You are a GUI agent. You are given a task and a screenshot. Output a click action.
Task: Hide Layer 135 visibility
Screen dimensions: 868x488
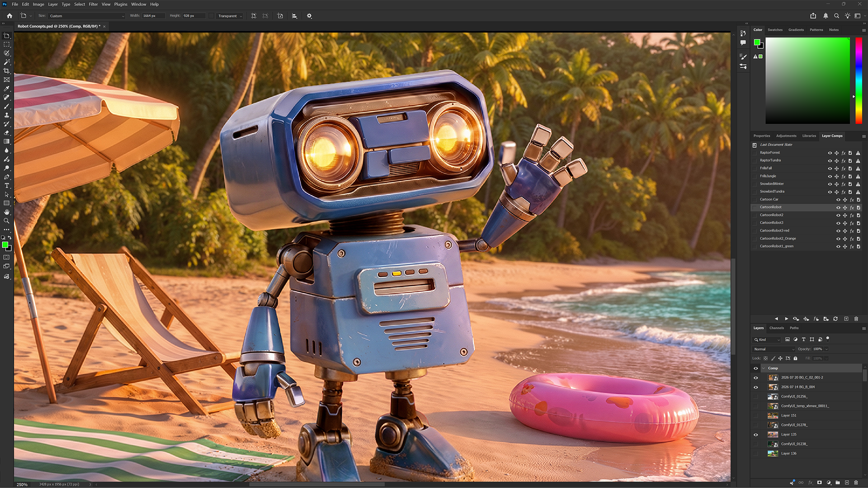[x=756, y=435]
